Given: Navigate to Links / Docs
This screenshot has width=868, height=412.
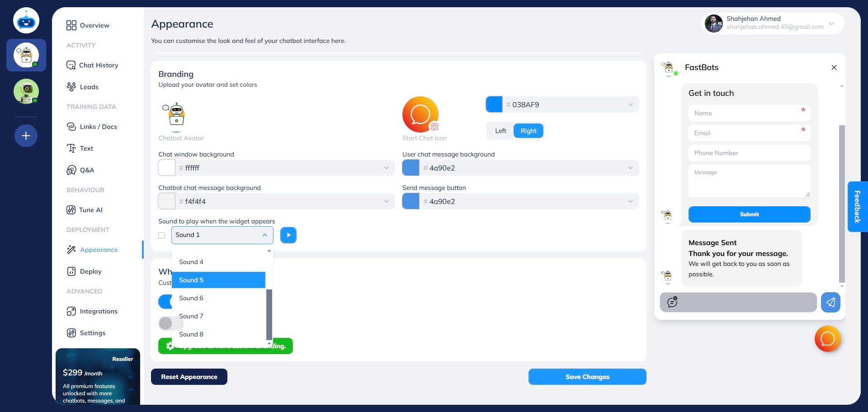Looking at the screenshot, I should [x=99, y=127].
